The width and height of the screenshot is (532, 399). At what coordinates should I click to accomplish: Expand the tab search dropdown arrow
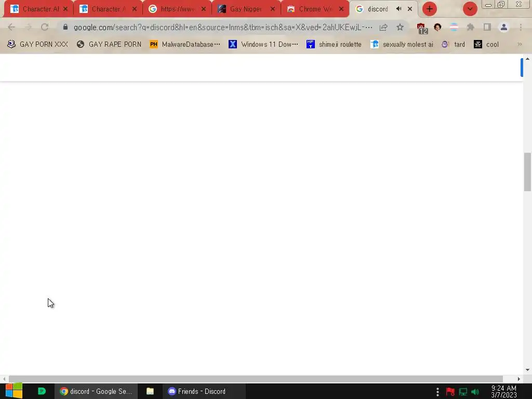(x=470, y=9)
